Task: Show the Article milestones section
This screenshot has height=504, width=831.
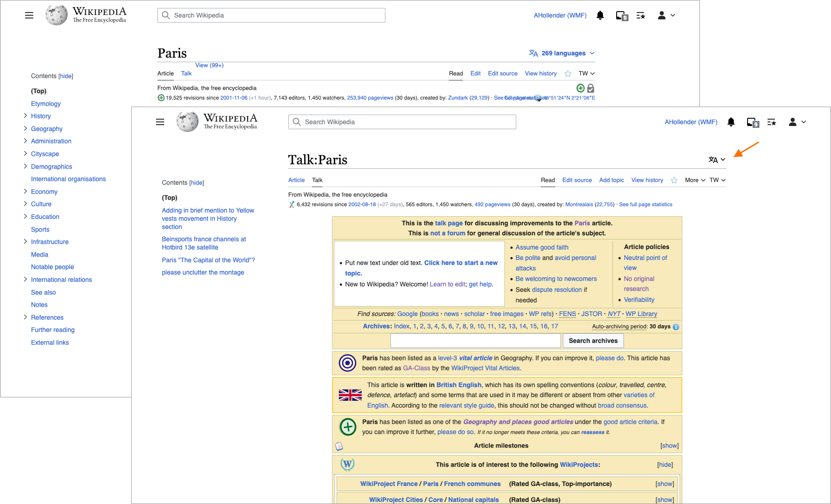Action: click(x=669, y=446)
